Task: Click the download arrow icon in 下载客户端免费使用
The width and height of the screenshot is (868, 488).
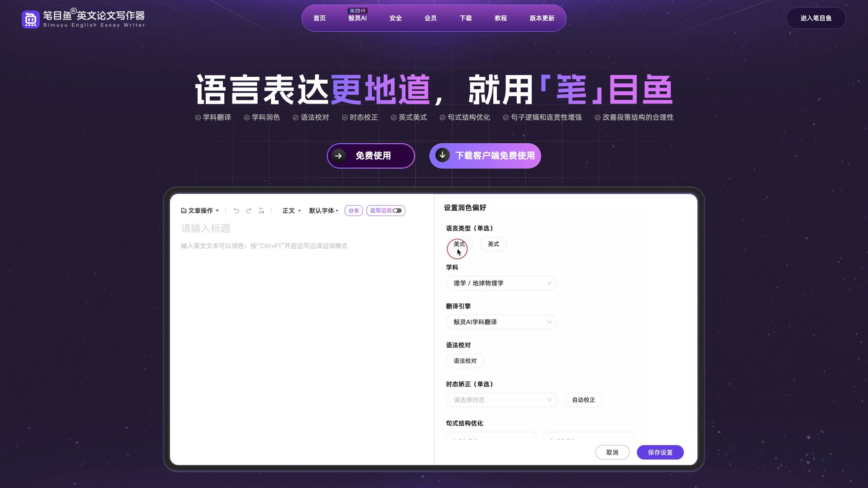Action: (442, 155)
